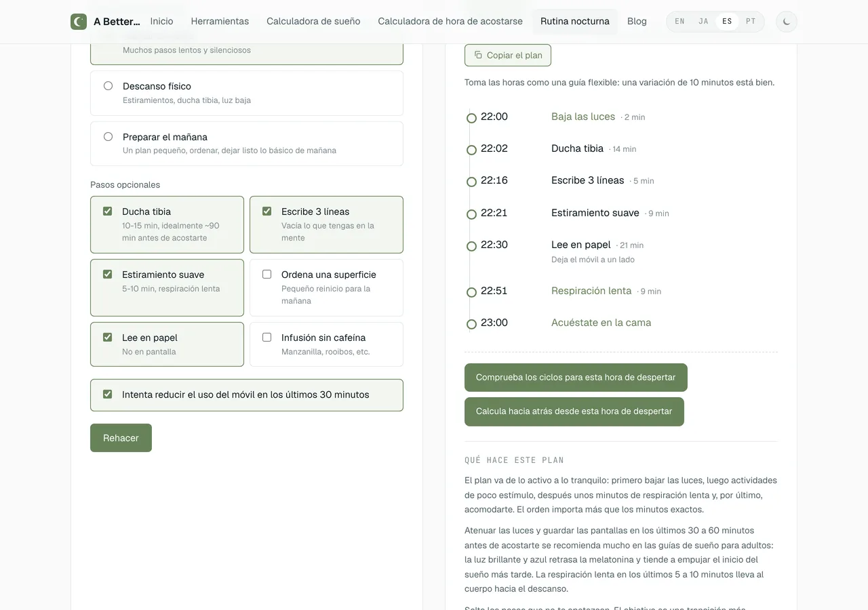
Task: Switch language to EN
Action: [x=679, y=22]
